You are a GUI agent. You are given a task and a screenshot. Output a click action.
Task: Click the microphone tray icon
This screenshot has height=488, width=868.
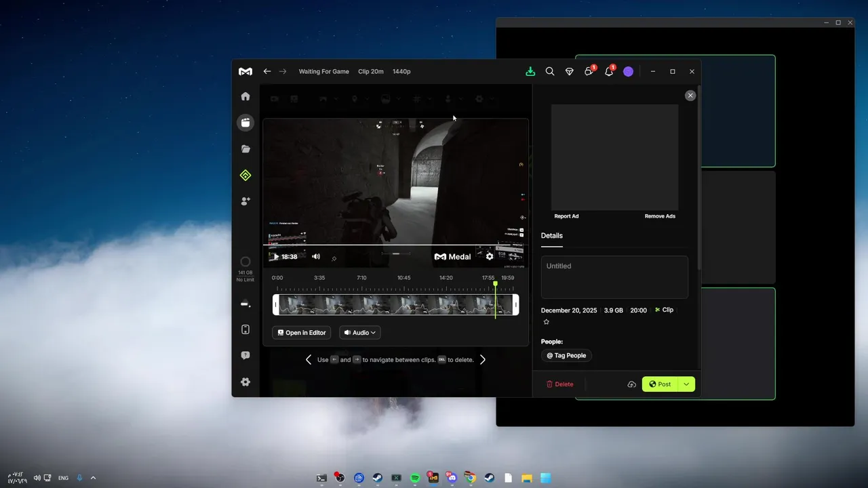point(79,478)
